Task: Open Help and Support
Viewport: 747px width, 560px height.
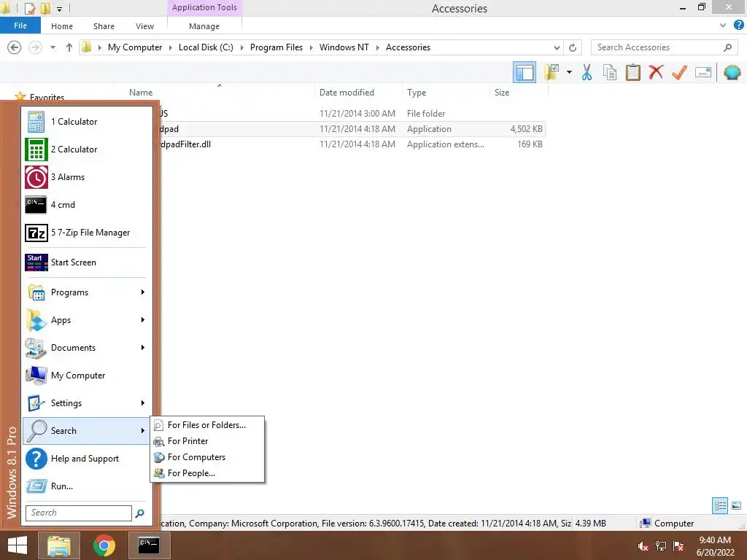Action: click(x=87, y=459)
